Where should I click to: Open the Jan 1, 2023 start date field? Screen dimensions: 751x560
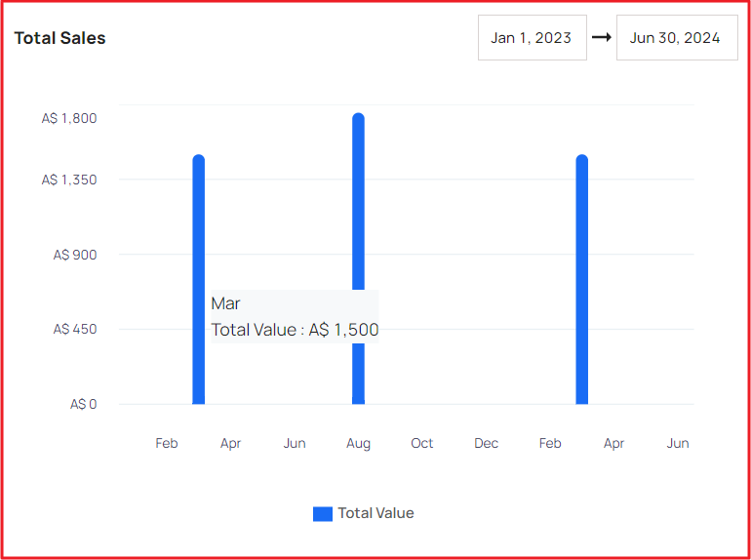533,37
